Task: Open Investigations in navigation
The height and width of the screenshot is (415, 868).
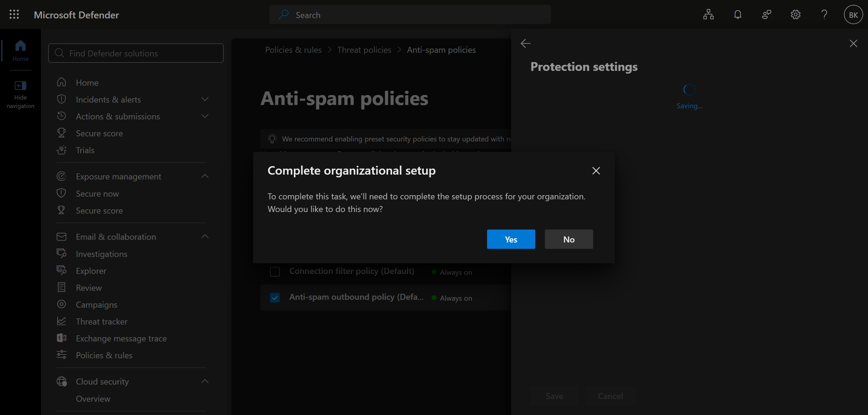Action: (x=102, y=254)
